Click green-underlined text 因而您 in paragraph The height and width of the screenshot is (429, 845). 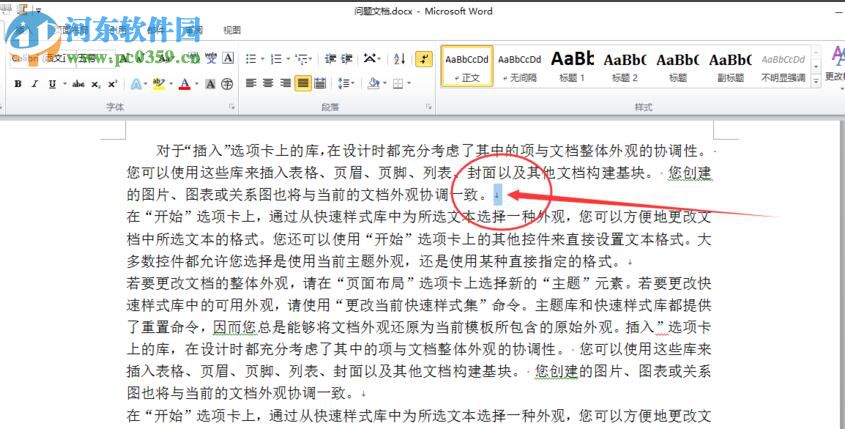pos(235,327)
